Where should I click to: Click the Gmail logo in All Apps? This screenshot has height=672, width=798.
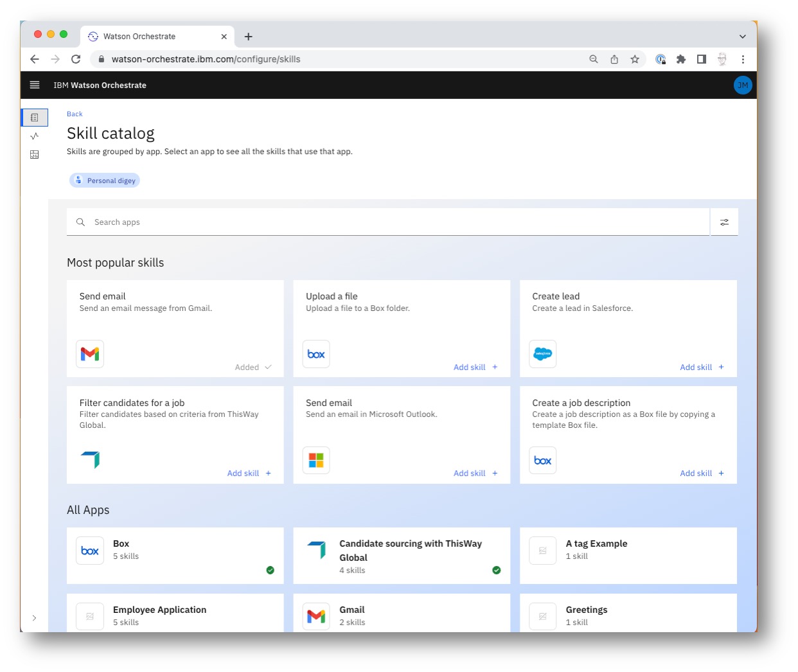316,617
